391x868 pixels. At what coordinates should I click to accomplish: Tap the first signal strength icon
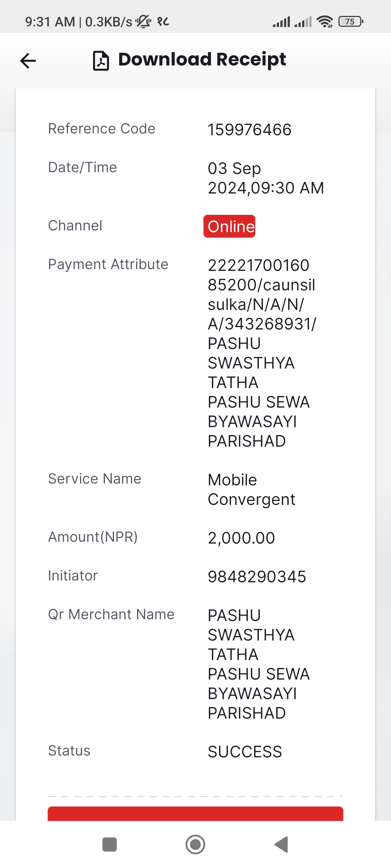point(281,22)
